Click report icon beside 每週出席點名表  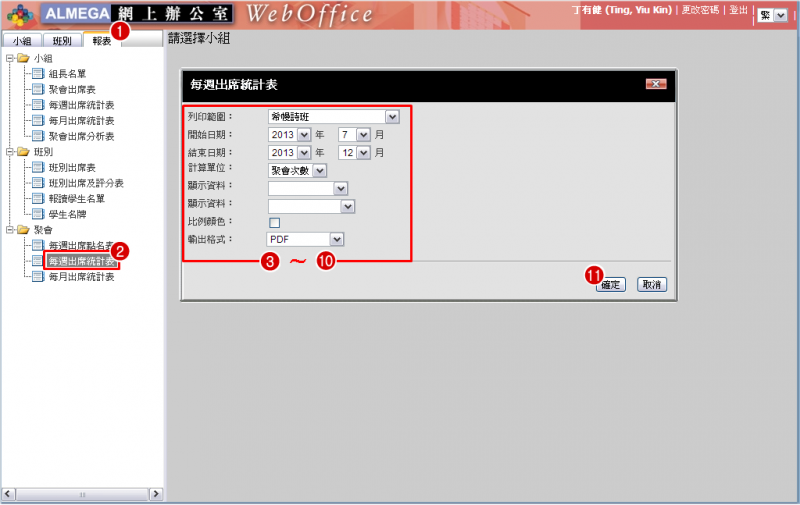click(38, 245)
